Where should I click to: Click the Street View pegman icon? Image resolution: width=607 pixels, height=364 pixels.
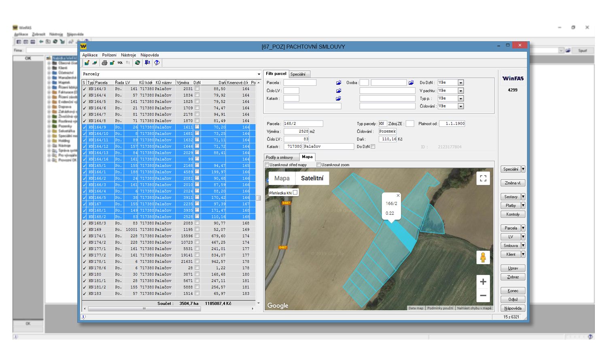pyautogui.click(x=483, y=257)
